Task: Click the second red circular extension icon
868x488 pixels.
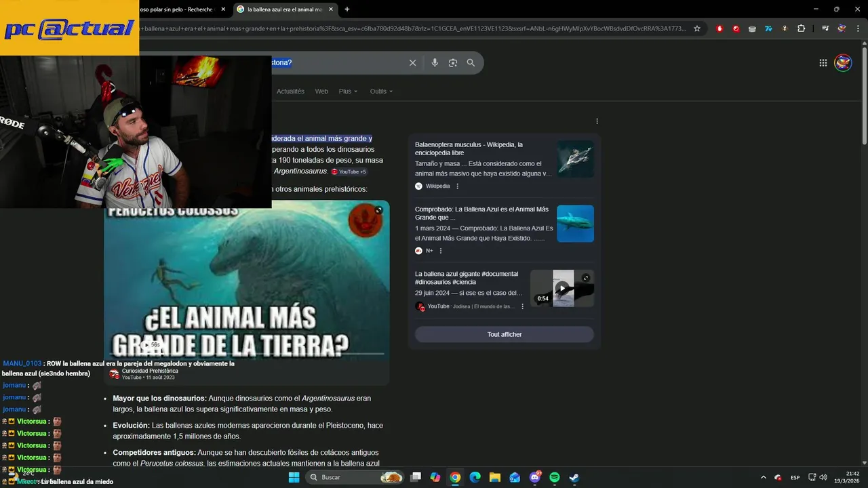Action: [736, 28]
